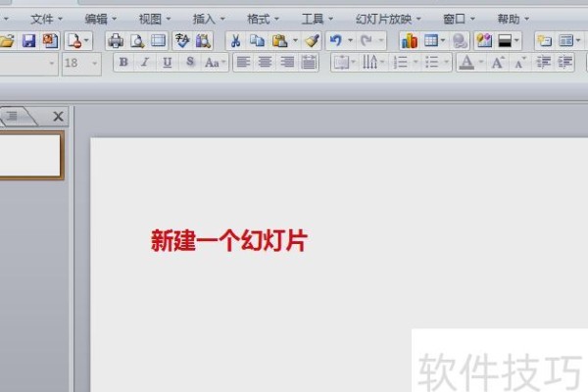Run the spelling check icon
Viewport: 588px width, 392px height.
point(182,40)
